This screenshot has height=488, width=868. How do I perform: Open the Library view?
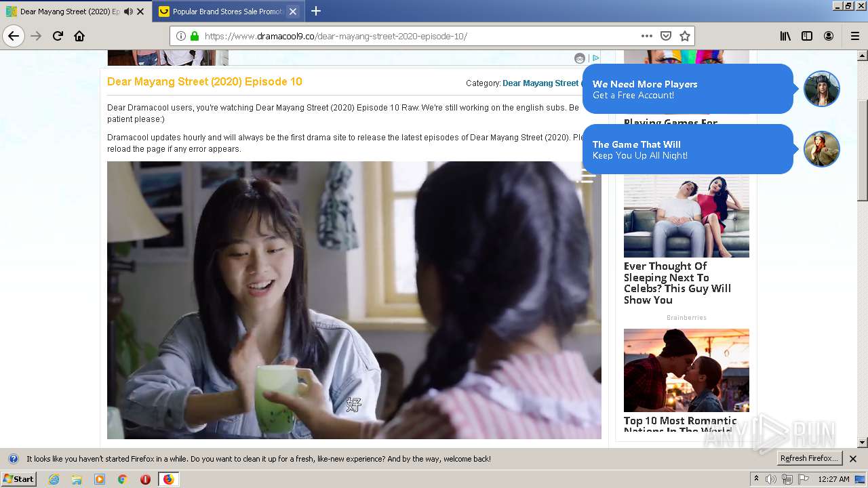[785, 36]
